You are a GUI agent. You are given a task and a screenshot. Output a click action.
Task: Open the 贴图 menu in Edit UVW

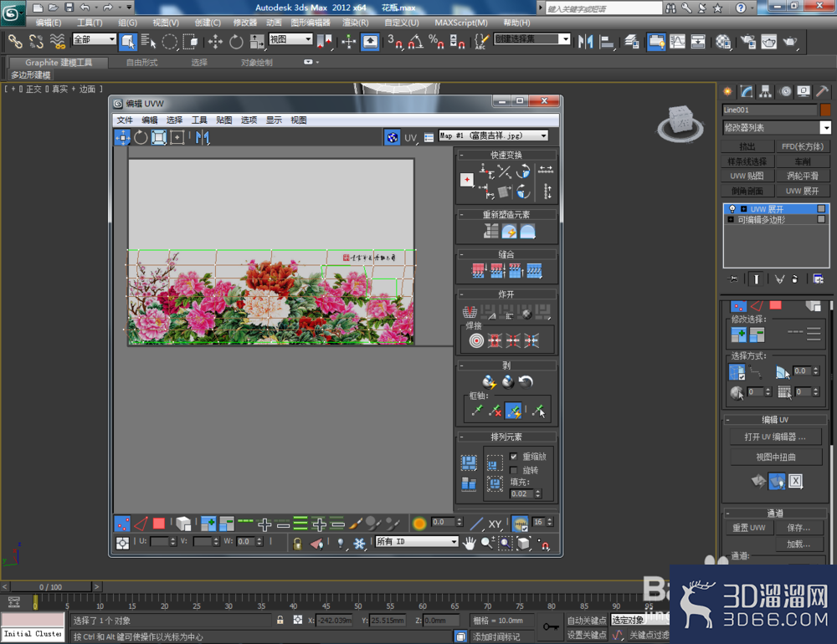click(x=223, y=120)
